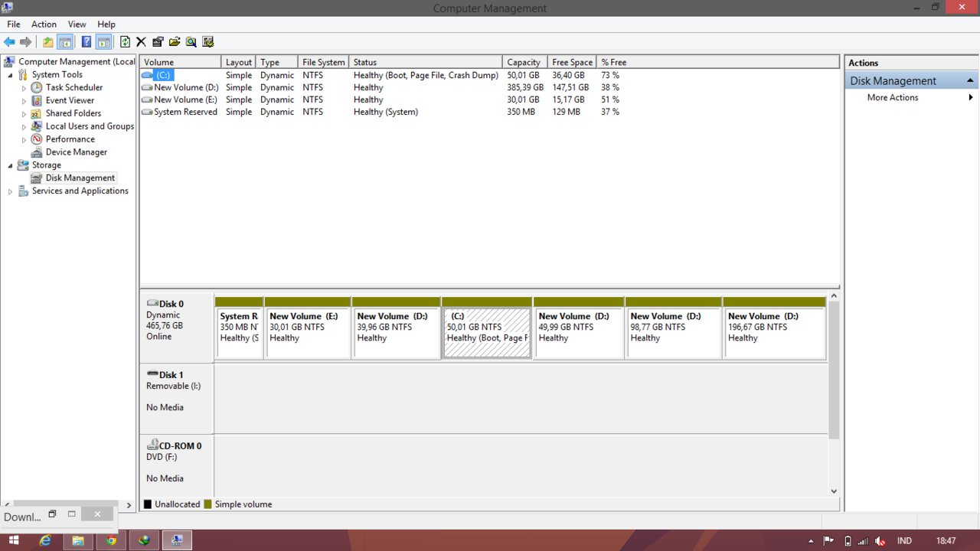Click the Open folder toolbar icon
Image resolution: width=980 pixels, height=551 pixels.
point(175,42)
